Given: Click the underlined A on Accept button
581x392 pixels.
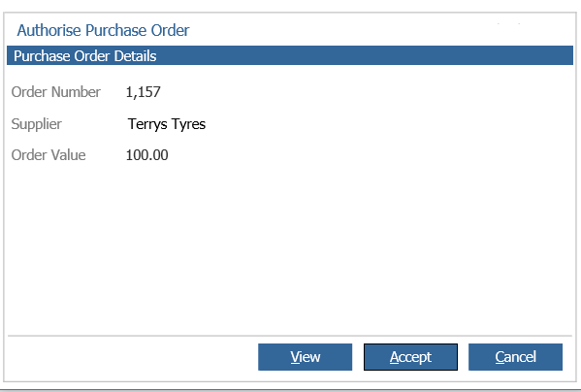Looking at the screenshot, I should (394, 357).
